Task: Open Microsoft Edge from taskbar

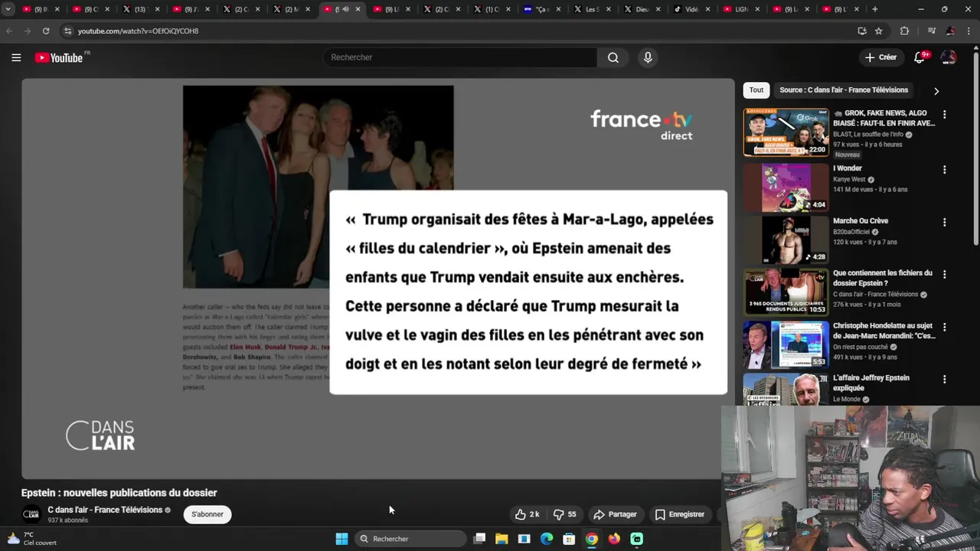Action: (547, 539)
